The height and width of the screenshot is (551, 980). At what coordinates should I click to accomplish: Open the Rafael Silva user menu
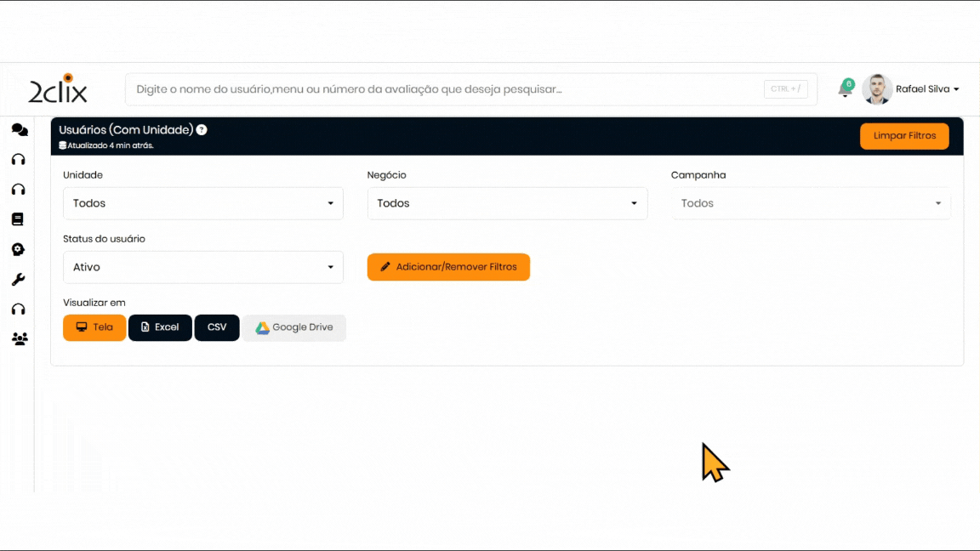[x=927, y=89]
